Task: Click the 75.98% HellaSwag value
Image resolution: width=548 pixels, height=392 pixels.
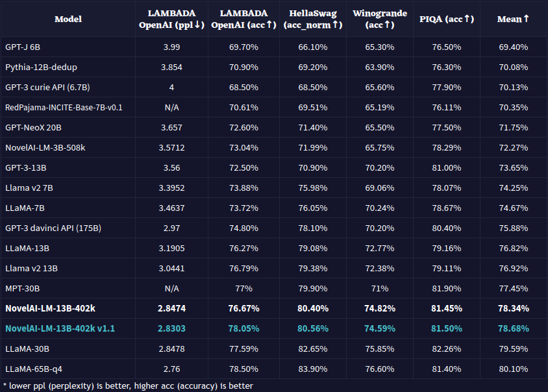Action: (x=313, y=188)
